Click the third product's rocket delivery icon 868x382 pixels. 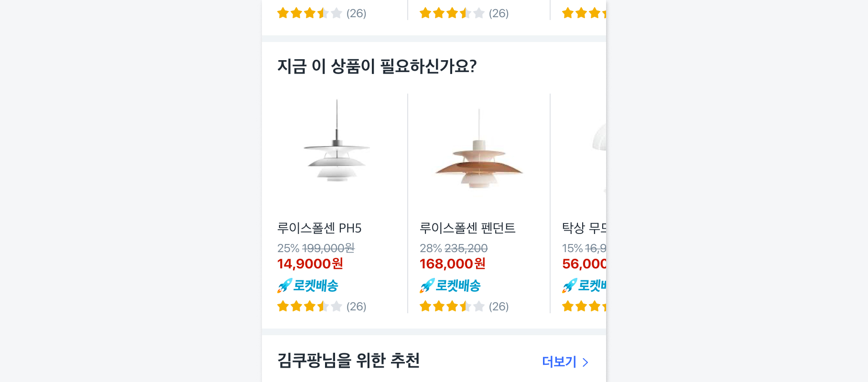[x=569, y=286]
